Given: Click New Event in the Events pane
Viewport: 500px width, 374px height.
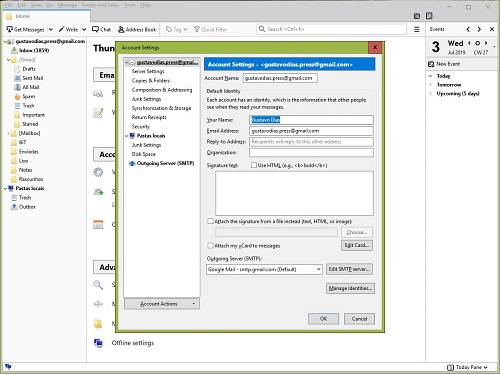Looking at the screenshot, I should click(x=444, y=64).
